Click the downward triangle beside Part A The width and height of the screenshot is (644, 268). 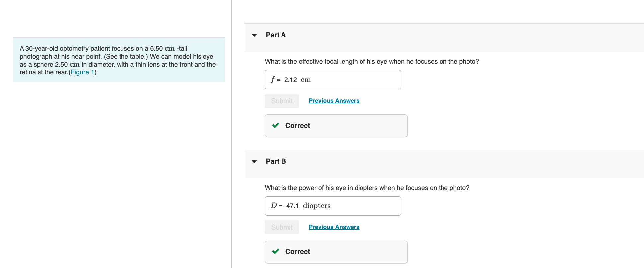click(254, 35)
